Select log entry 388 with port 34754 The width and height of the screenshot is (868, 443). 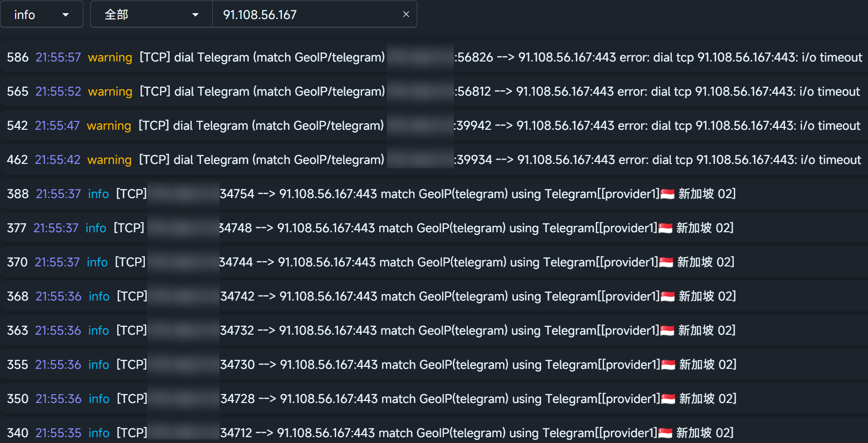click(434, 194)
